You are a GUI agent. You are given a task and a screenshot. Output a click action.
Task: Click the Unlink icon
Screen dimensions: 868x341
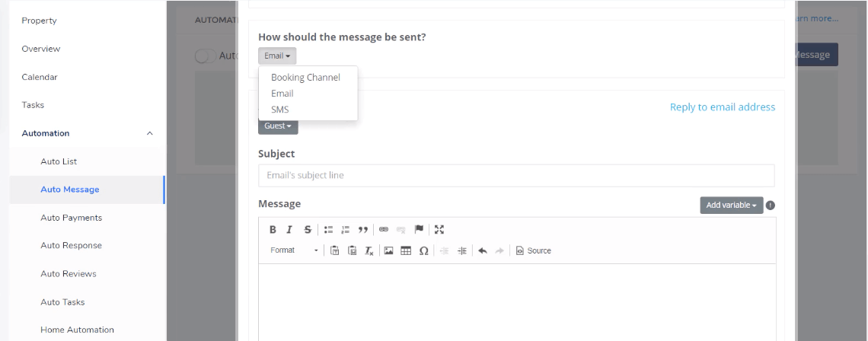[401, 230]
